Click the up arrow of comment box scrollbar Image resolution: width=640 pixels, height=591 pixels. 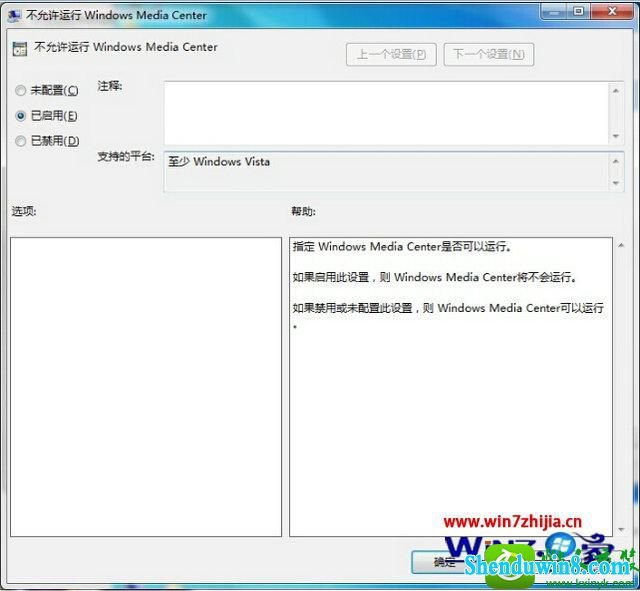point(616,91)
